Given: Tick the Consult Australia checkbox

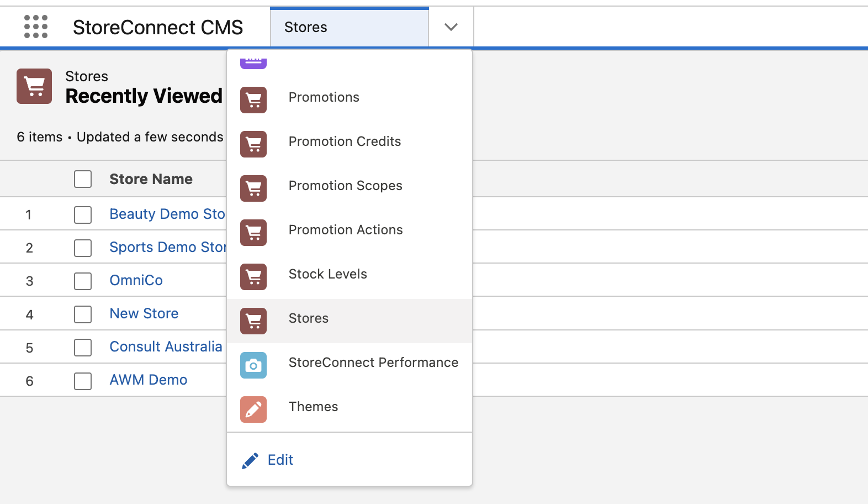Looking at the screenshot, I should click(x=83, y=348).
